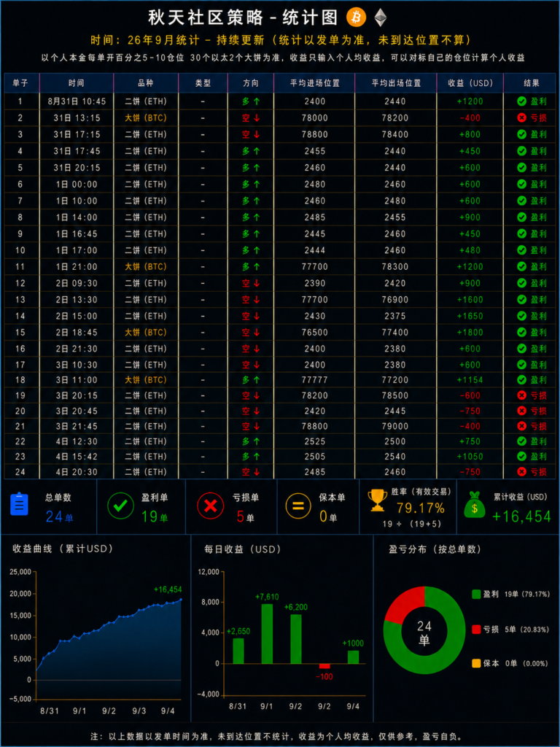Click +16,454 label on the cumulative curve

(168, 589)
